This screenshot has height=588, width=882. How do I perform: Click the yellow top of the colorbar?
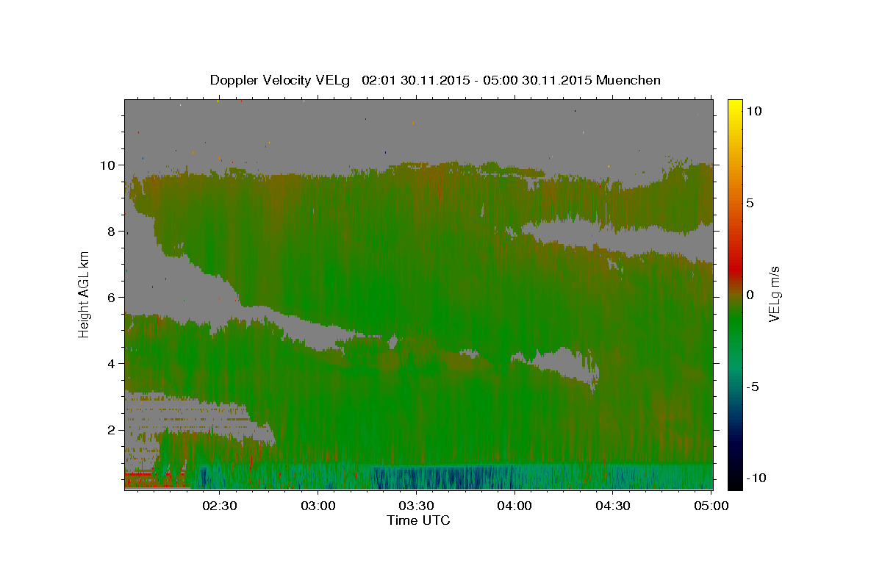735,107
